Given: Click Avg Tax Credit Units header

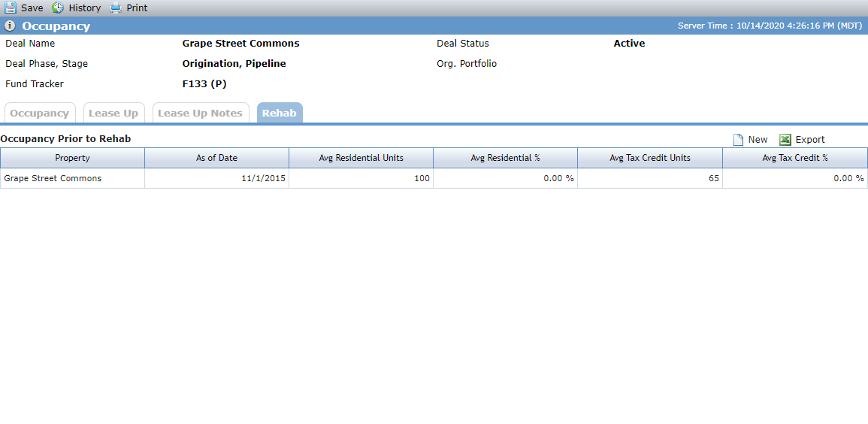Looking at the screenshot, I should tap(650, 158).
